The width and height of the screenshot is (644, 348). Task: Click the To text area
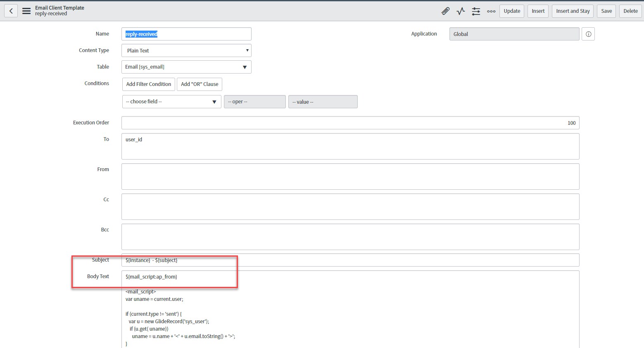pyautogui.click(x=350, y=146)
